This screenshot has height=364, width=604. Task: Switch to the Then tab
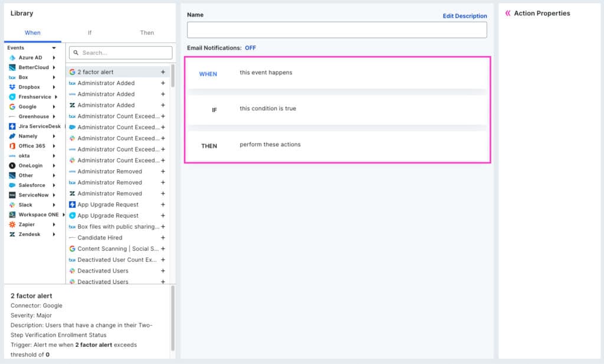coord(147,32)
